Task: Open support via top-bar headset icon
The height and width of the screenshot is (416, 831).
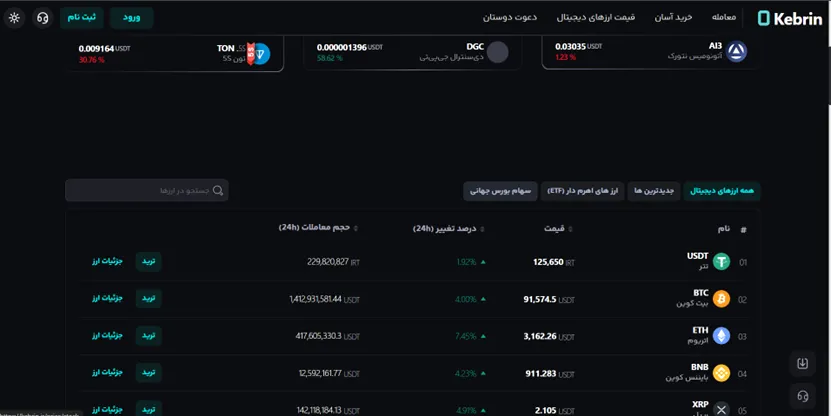Action: tap(43, 18)
